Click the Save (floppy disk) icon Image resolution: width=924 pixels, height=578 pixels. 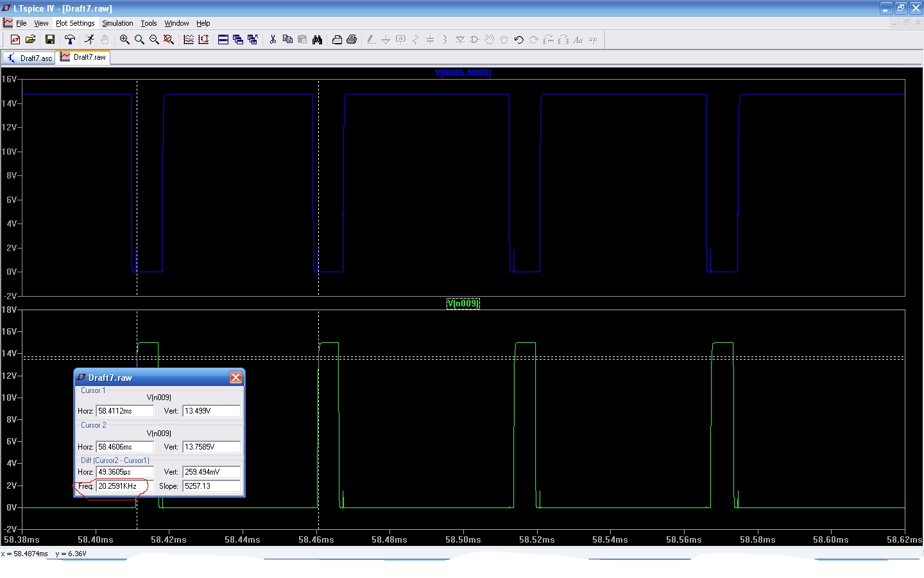[49, 40]
